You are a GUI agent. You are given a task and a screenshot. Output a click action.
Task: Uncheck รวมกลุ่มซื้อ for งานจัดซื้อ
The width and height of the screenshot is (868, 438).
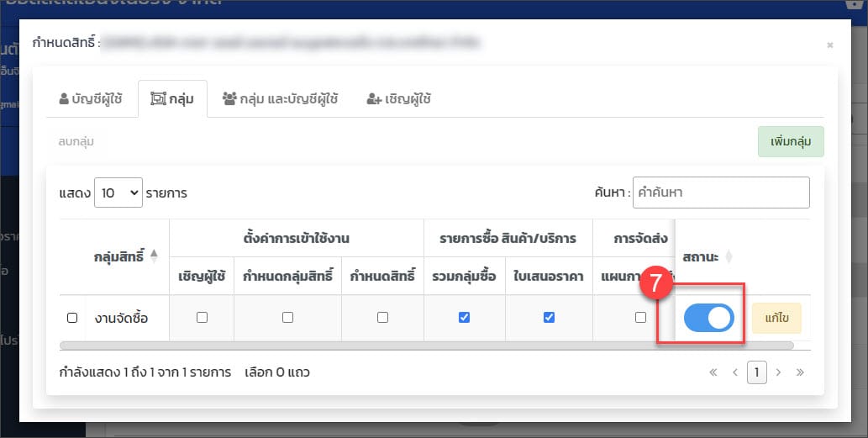(464, 318)
